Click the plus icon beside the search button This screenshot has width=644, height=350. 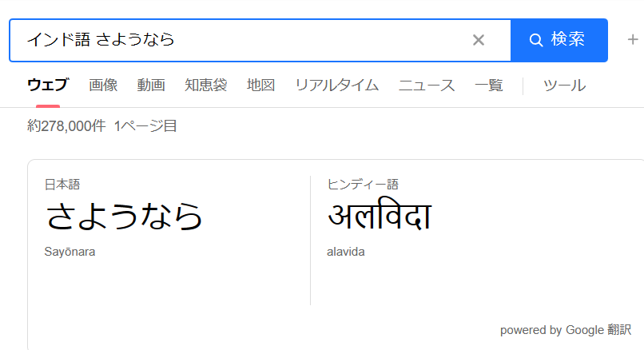633,39
